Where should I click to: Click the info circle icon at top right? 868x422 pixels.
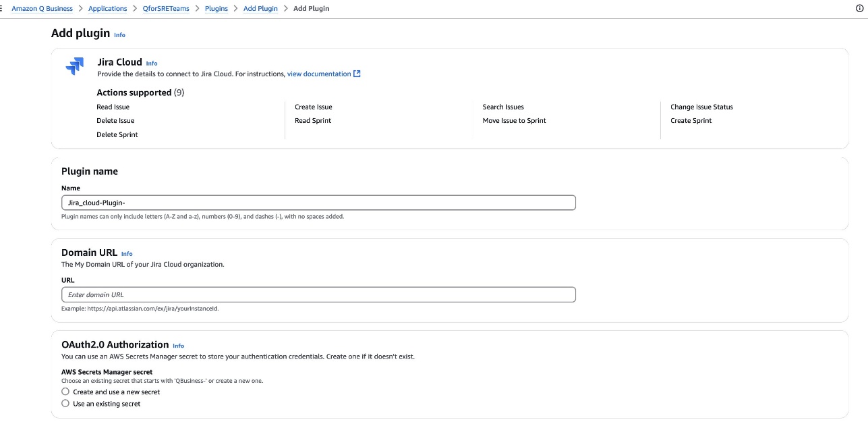[859, 9]
